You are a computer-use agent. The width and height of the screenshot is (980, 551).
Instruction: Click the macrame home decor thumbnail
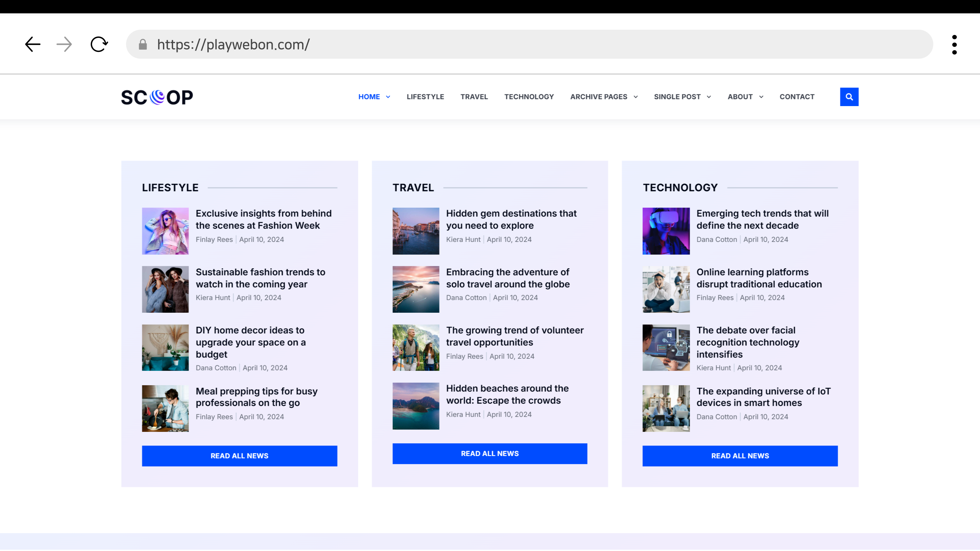[165, 348]
